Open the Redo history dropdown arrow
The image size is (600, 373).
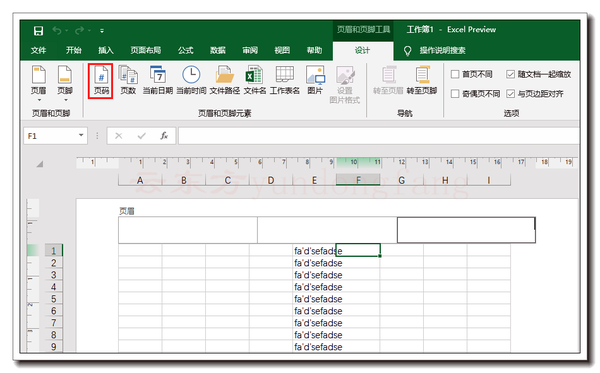90,31
